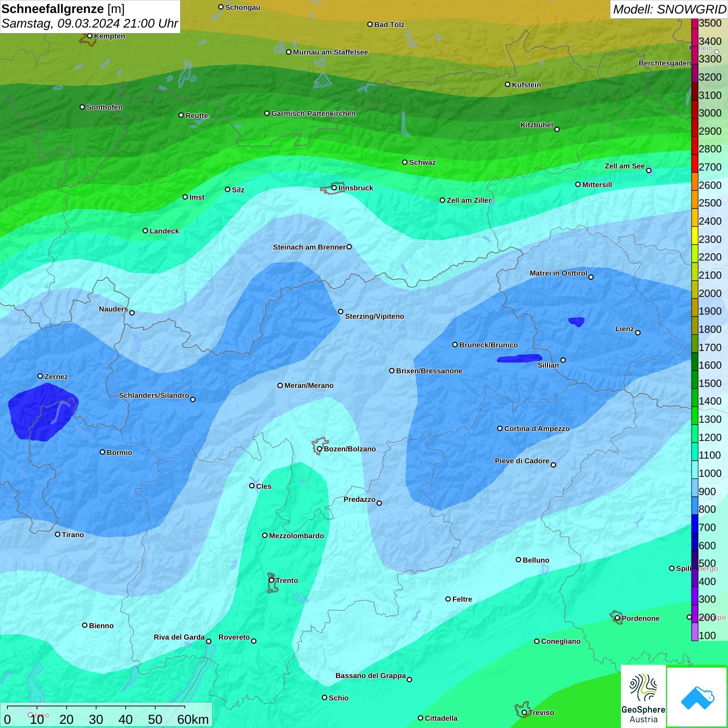The image size is (728, 728).
Task: Click the Modell: SNOWGRID label
Action: click(669, 9)
